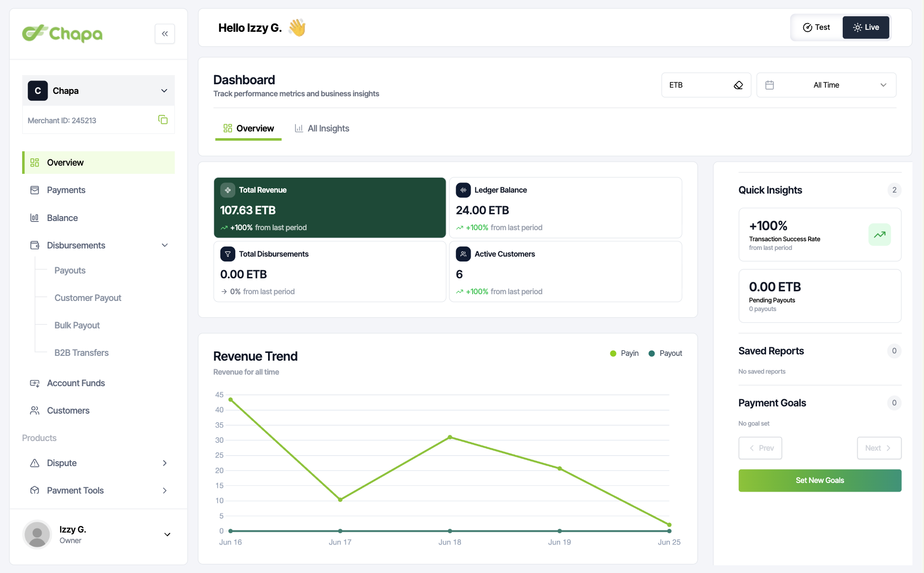
Task: Switch to Live mode
Action: click(866, 27)
